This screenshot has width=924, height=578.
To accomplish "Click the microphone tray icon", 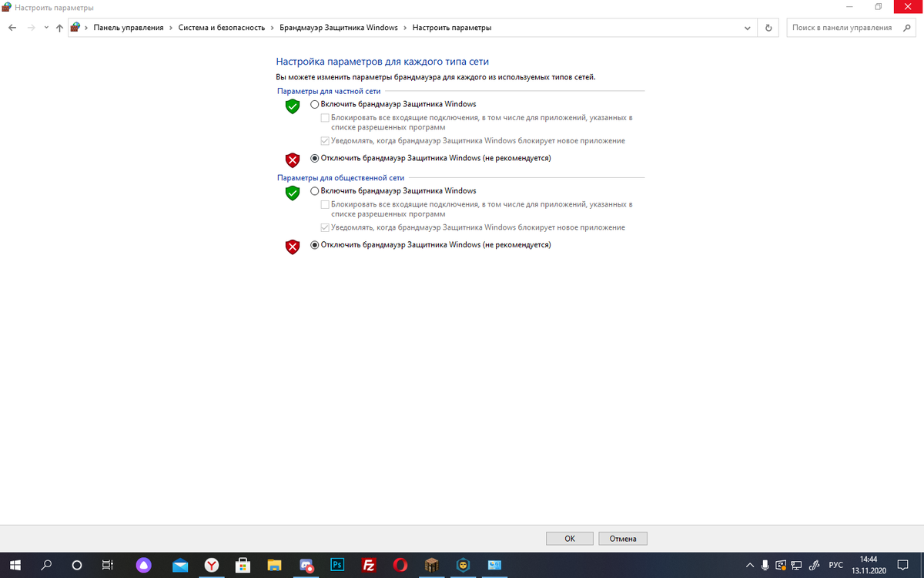I will pyautogui.click(x=765, y=564).
